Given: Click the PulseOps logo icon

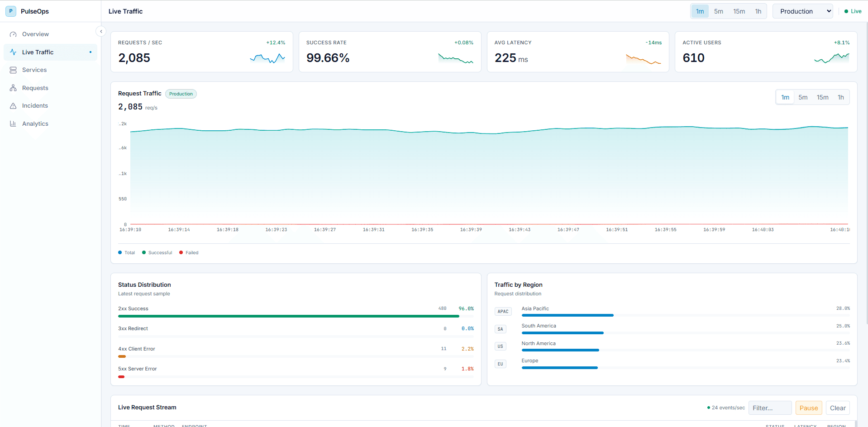Looking at the screenshot, I should [x=11, y=11].
